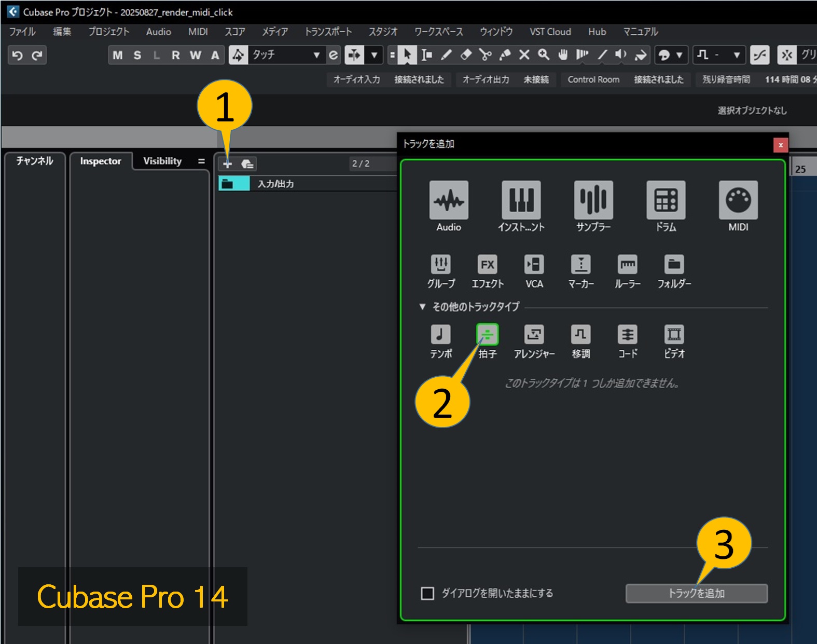This screenshot has width=817, height=644.
Task: Toggle the W write automation button
Action: pyautogui.click(x=196, y=55)
